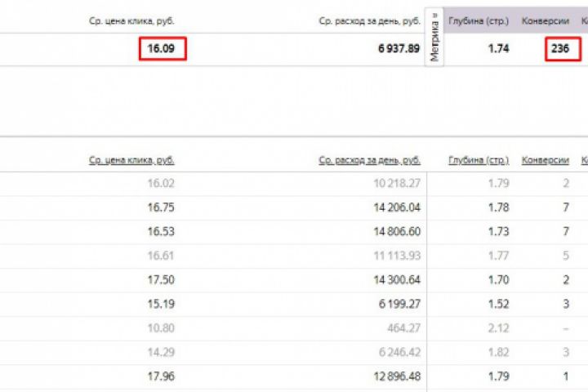The image size is (588, 392).
Task: Select the Ср. цена клика, руб. label in totals header
Action: (x=131, y=21)
